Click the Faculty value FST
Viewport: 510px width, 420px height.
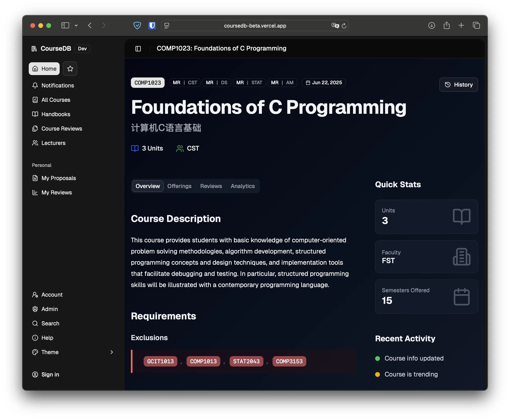click(388, 261)
